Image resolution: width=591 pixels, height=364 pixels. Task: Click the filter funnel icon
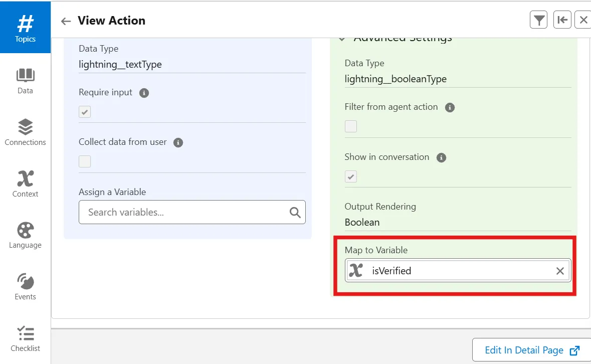coord(538,20)
